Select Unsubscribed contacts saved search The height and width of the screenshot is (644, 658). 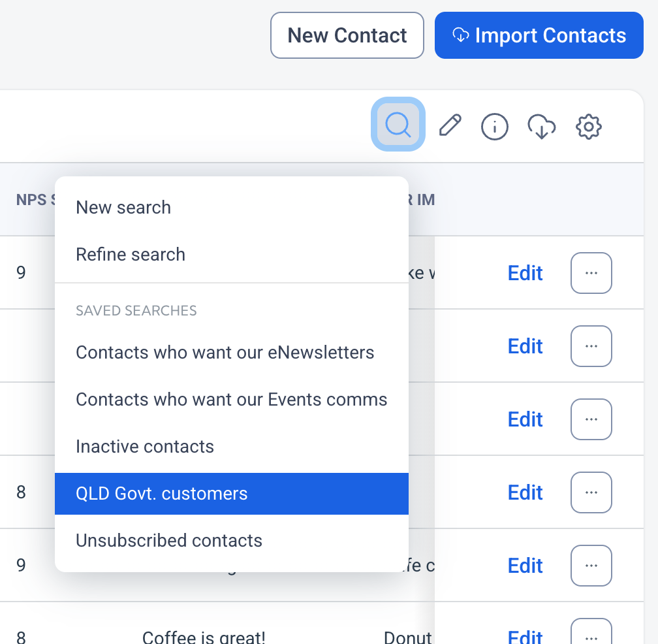(x=232, y=540)
